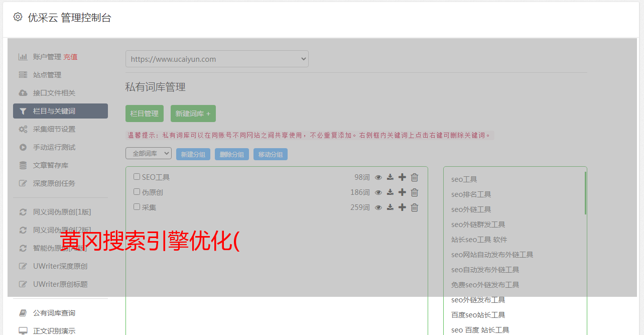Click the play icon for 手动运行测试
This screenshot has height=335, width=644.
tap(23, 147)
